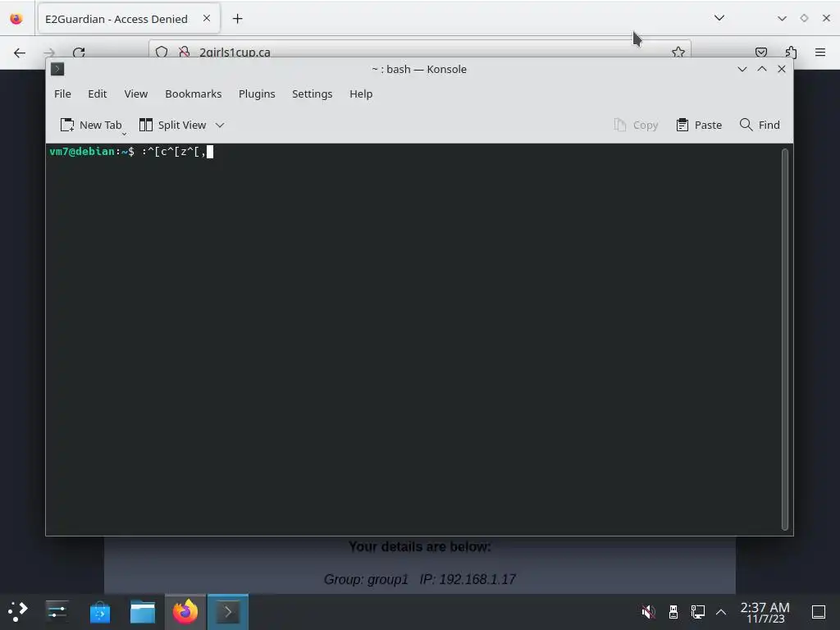Viewport: 840px width, 630px height.
Task: Click the muted volume tray icon
Action: click(648, 612)
